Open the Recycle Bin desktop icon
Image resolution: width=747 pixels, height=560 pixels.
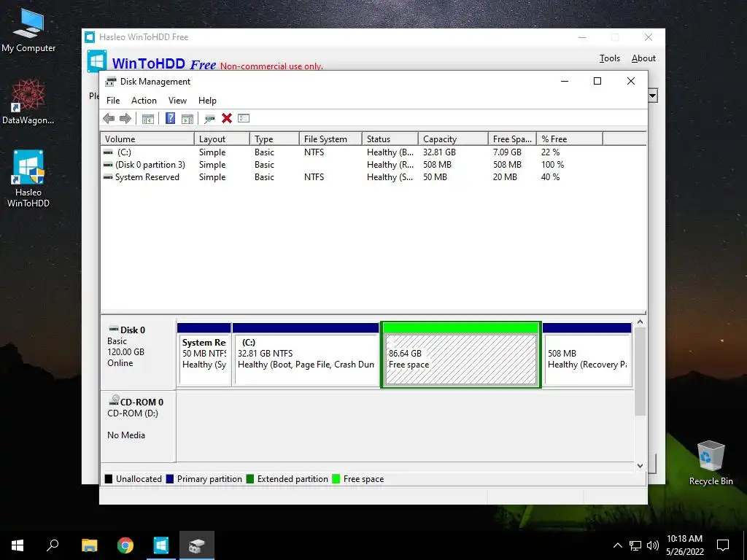pyautogui.click(x=711, y=463)
